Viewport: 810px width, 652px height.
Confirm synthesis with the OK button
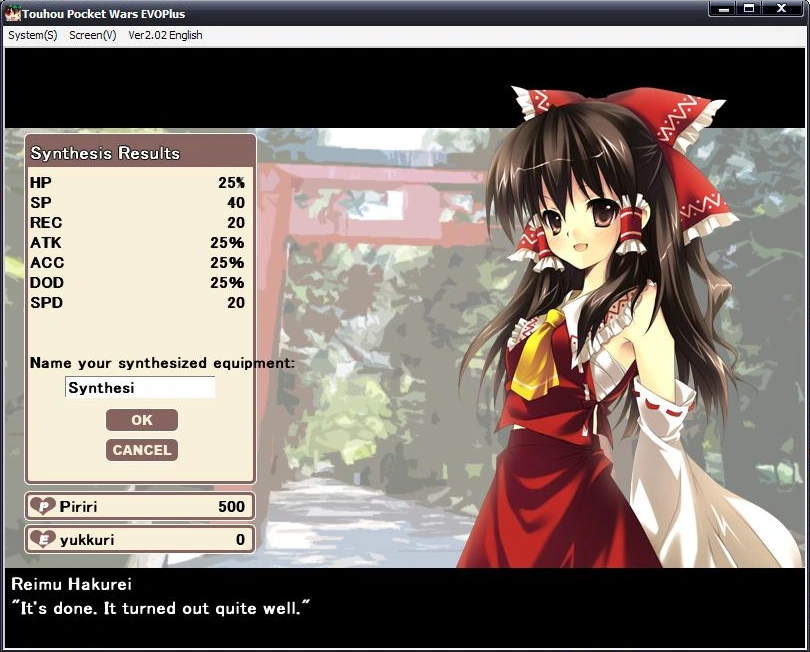(x=142, y=420)
